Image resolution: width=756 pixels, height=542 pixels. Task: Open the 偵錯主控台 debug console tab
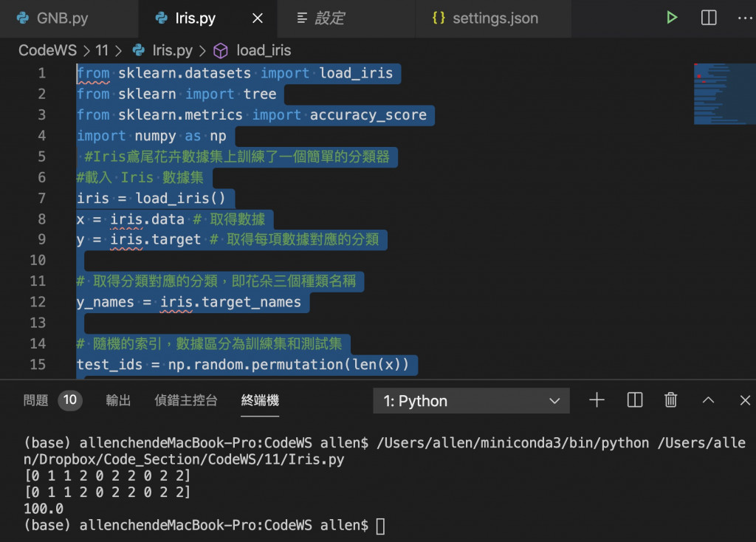click(x=185, y=399)
